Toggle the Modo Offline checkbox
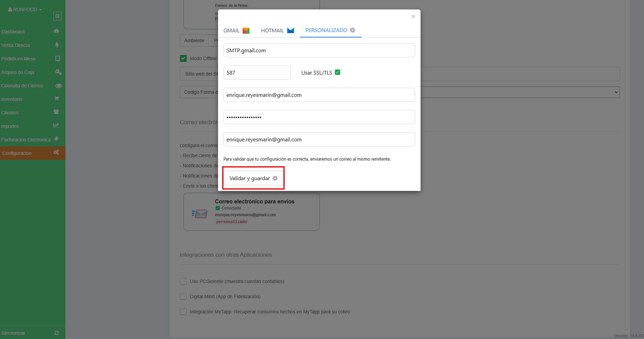Image resolution: width=644 pixels, height=339 pixels. pyautogui.click(x=183, y=58)
